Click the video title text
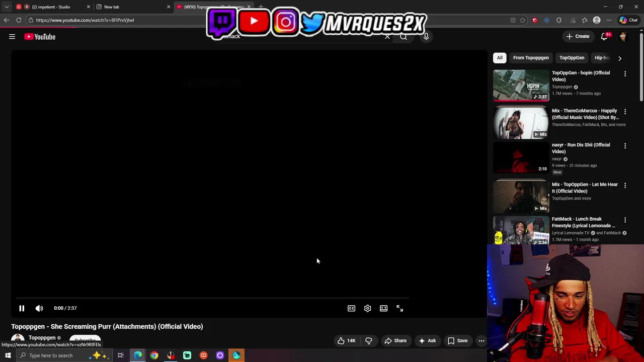 click(107, 326)
